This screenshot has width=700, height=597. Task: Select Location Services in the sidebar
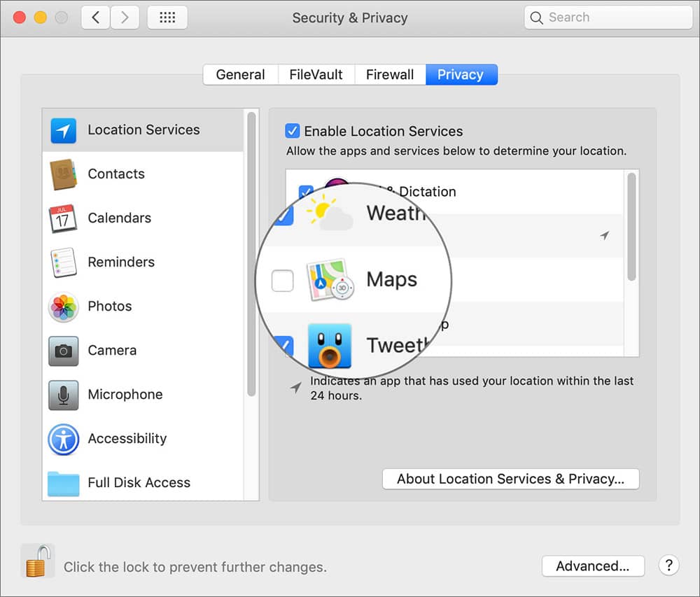143,129
